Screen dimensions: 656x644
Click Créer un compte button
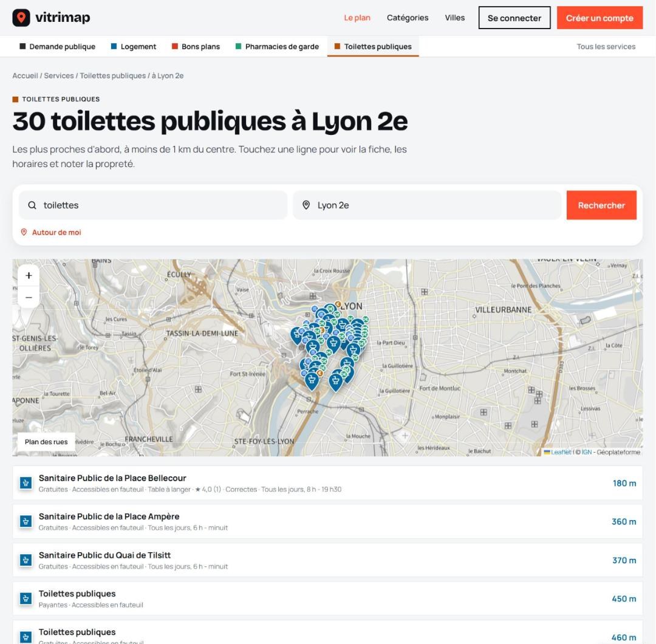click(x=599, y=18)
